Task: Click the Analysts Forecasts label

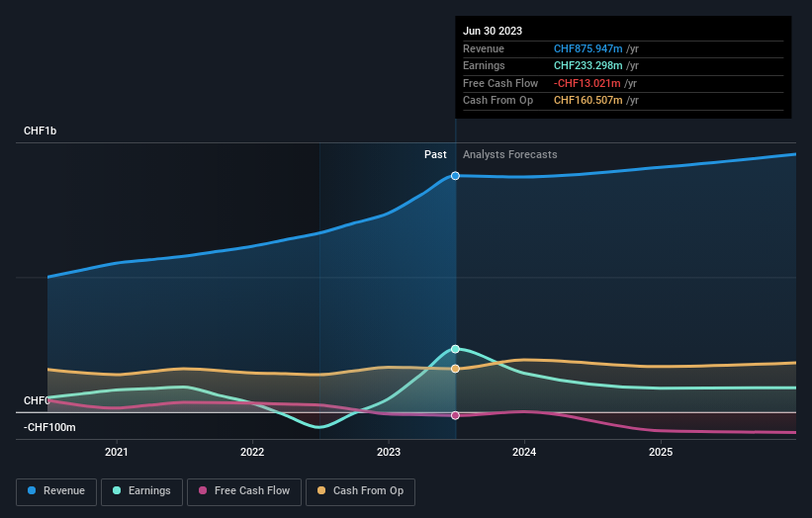Action: pyautogui.click(x=510, y=155)
